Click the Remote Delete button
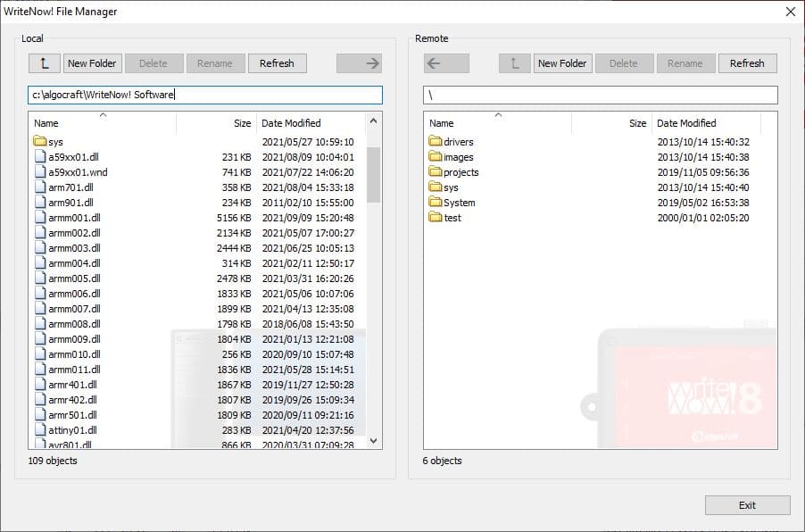 tap(625, 63)
